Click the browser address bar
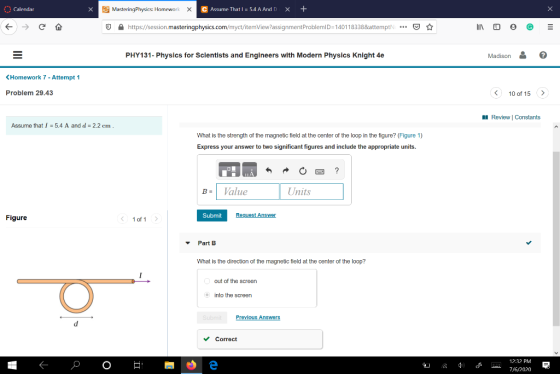This screenshot has height=374, width=560. [261, 27]
